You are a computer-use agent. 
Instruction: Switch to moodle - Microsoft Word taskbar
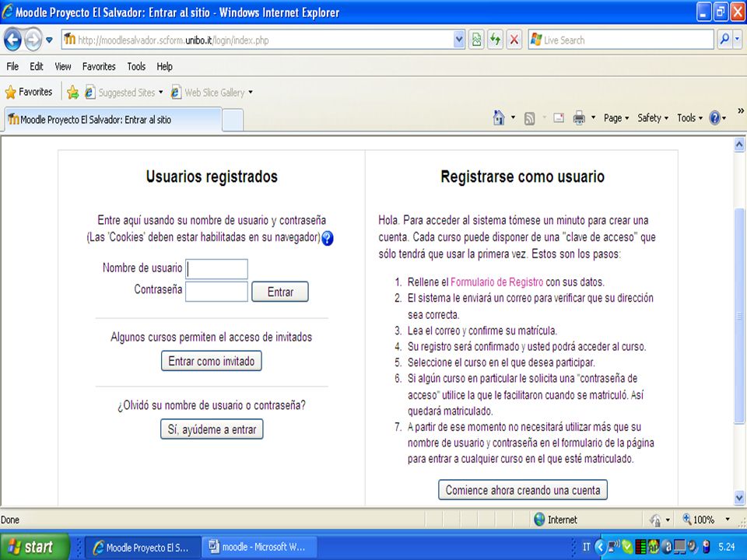260,547
